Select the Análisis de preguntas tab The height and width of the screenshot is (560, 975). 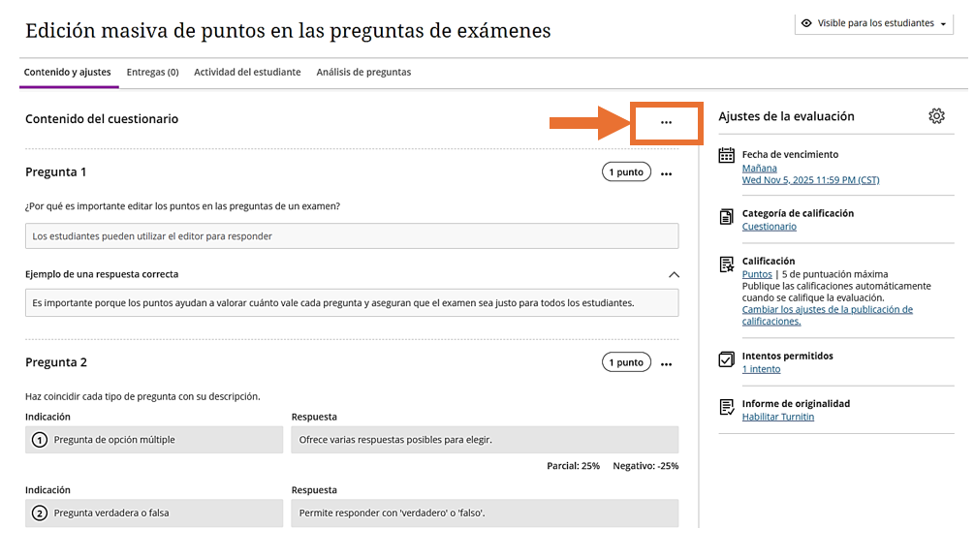point(363,73)
